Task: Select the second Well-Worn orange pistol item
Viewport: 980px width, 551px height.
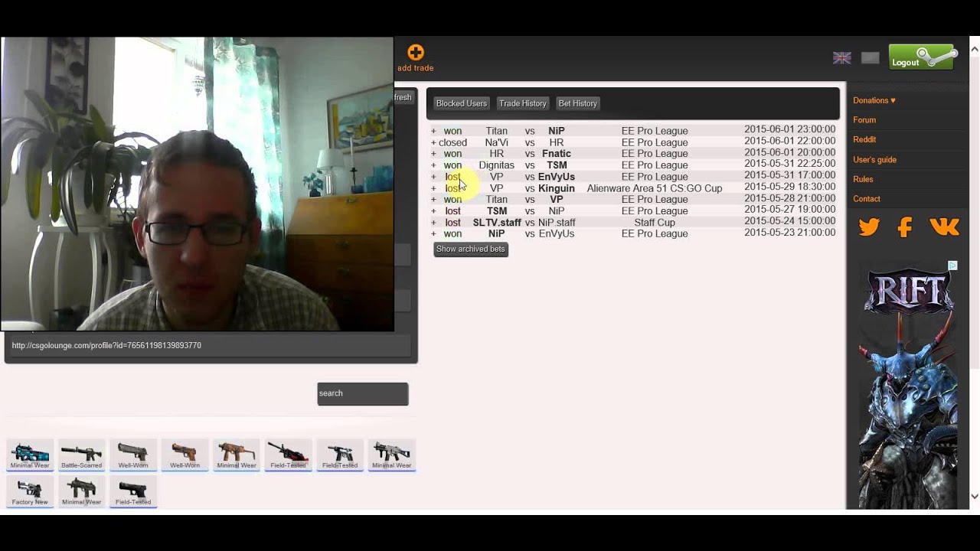Action: click(185, 455)
